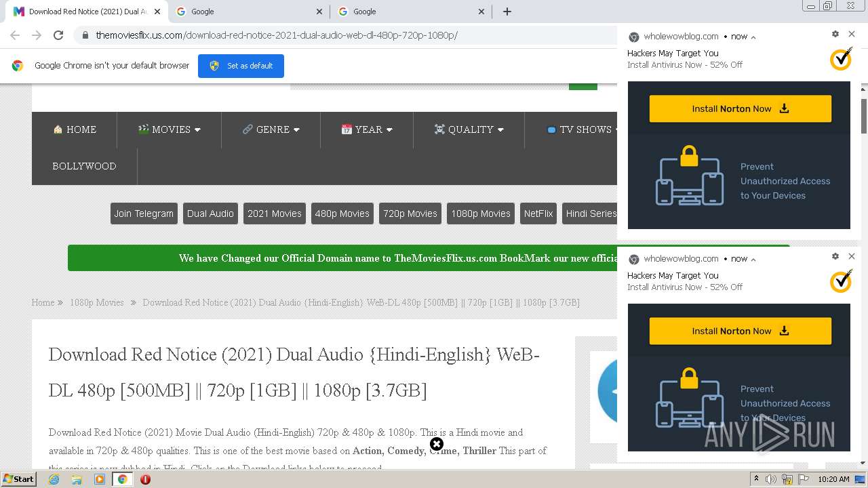
Task: Click the Chrome taskbar icon
Action: (x=123, y=479)
